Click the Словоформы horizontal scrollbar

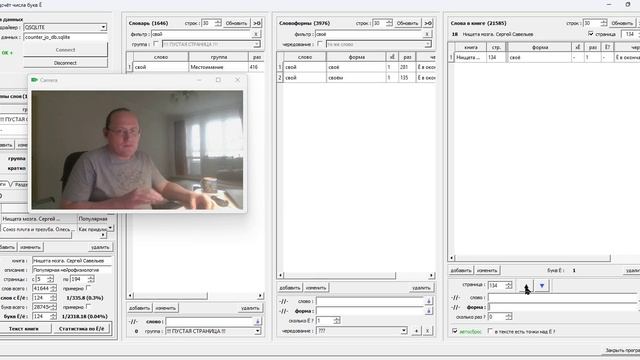coord(356,276)
